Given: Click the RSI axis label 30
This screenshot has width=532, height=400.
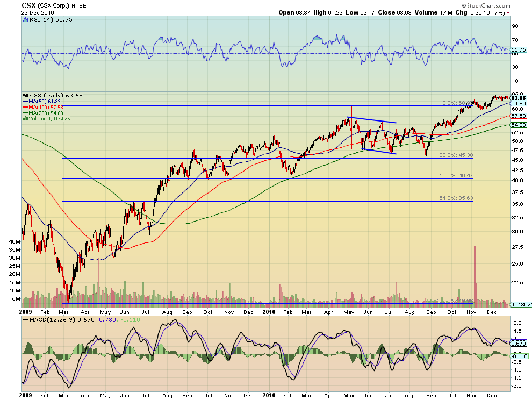Looking at the screenshot, I should point(515,67).
